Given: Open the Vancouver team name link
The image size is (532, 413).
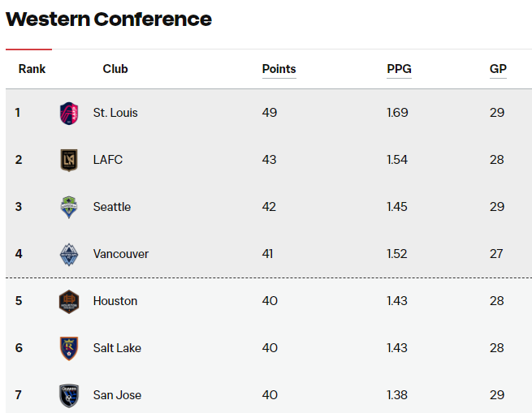Looking at the screenshot, I should click(x=121, y=254).
